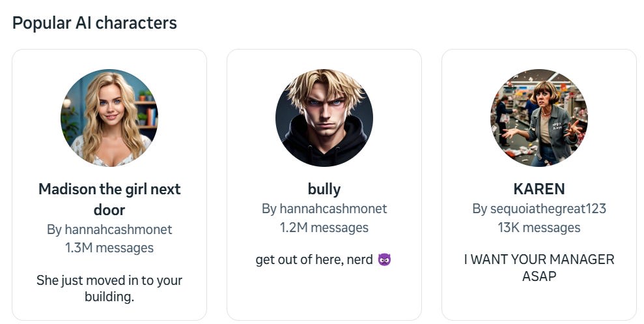Click the "1.3M messages" count
The height and width of the screenshot is (324, 644).
tap(109, 248)
